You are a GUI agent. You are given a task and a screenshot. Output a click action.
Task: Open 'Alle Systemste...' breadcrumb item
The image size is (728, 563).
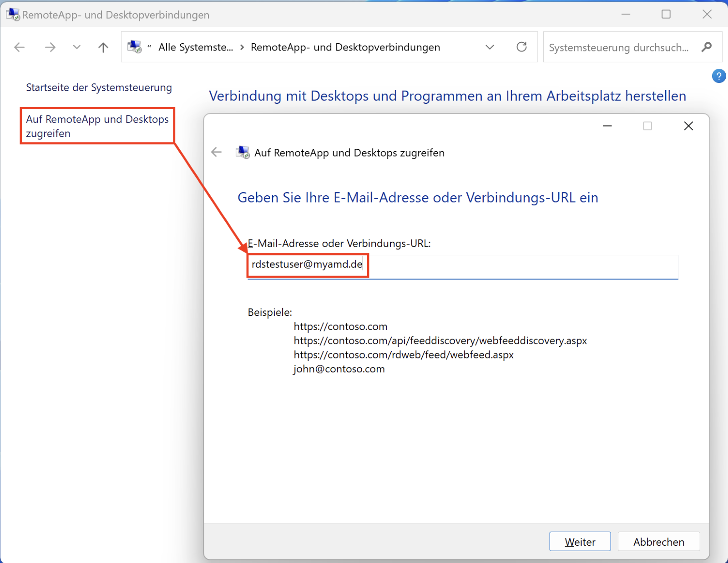(x=195, y=47)
